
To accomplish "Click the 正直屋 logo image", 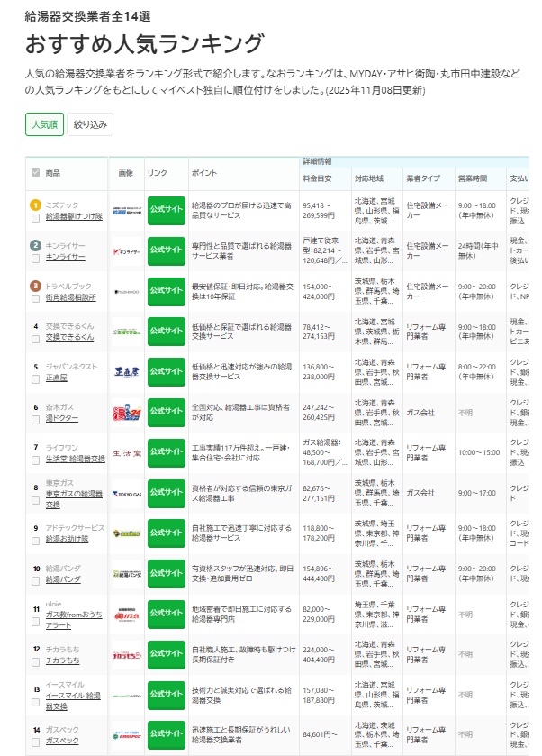I will (x=126, y=372).
